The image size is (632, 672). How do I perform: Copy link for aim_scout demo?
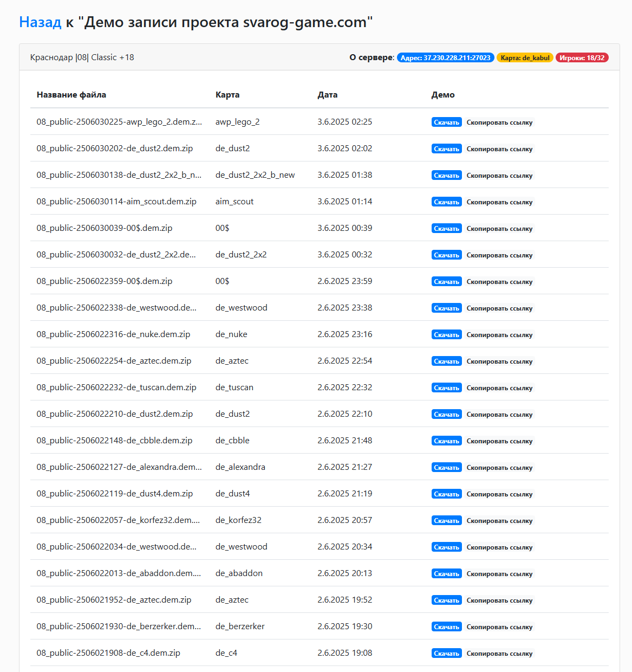click(500, 202)
